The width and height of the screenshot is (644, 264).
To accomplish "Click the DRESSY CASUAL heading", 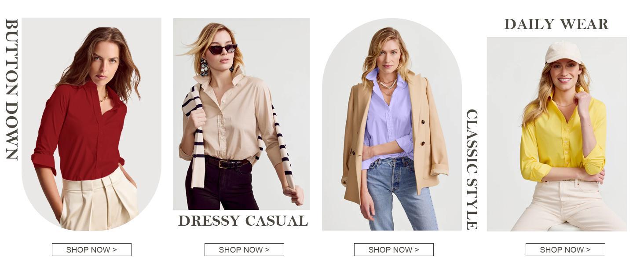I will pos(243,221).
